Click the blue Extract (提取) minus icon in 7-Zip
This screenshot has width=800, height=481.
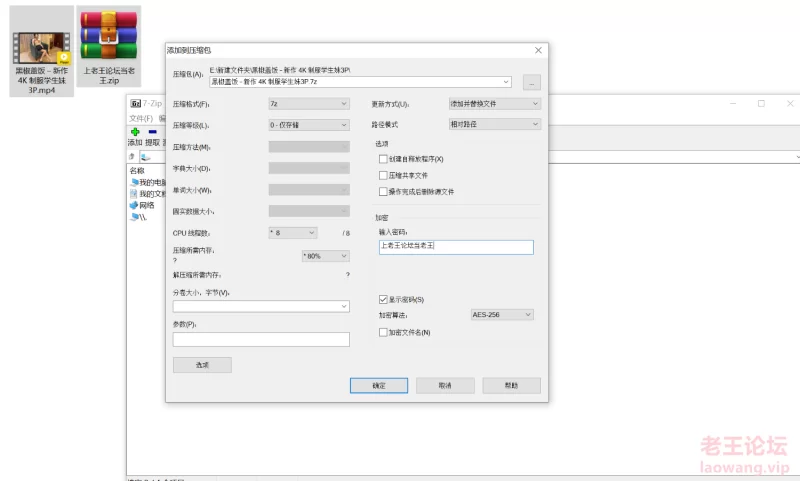(x=153, y=132)
